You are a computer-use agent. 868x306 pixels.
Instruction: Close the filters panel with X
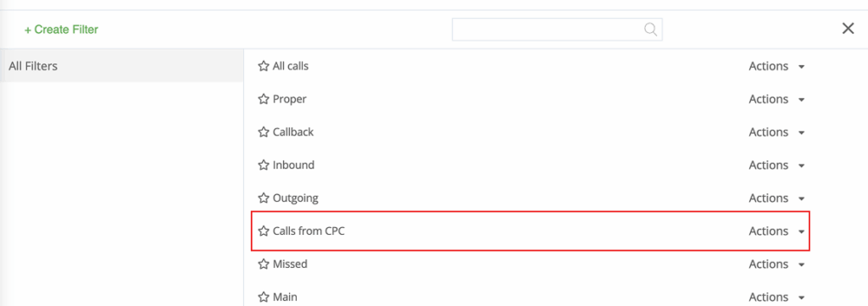(x=848, y=29)
